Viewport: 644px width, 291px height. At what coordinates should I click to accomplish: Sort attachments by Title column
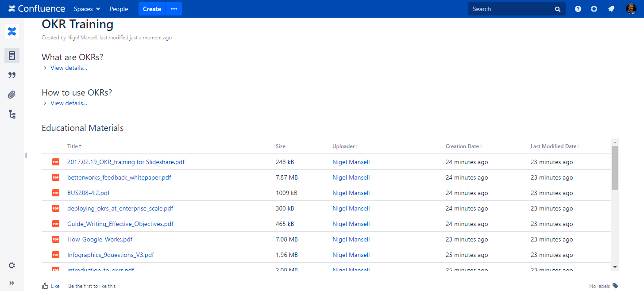pos(73,146)
